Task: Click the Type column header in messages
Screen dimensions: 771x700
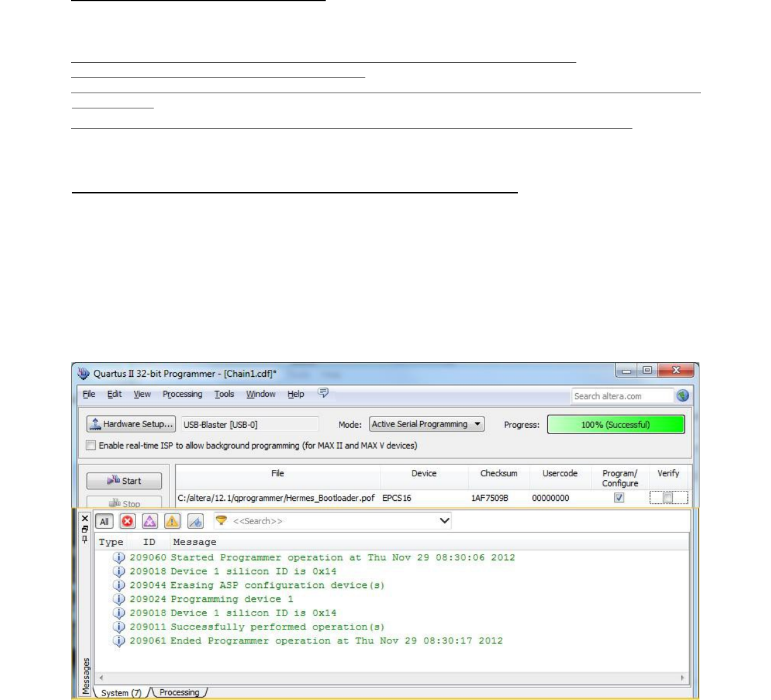Action: [111, 542]
